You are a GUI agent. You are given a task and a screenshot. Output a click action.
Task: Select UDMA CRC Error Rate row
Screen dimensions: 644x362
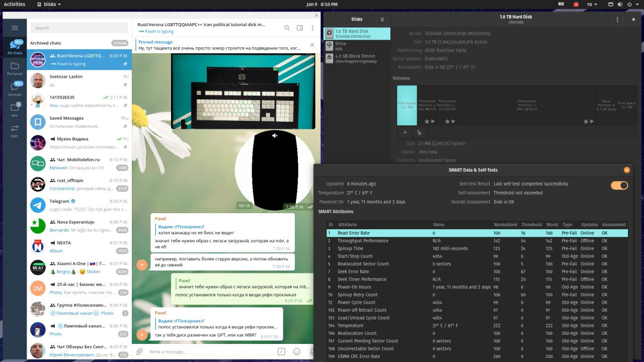coord(477,356)
